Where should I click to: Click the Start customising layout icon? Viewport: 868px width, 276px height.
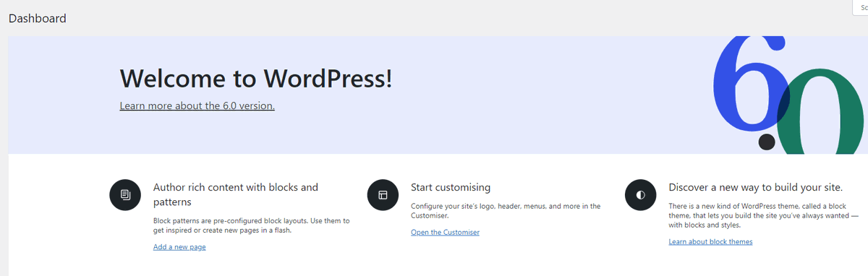383,194
